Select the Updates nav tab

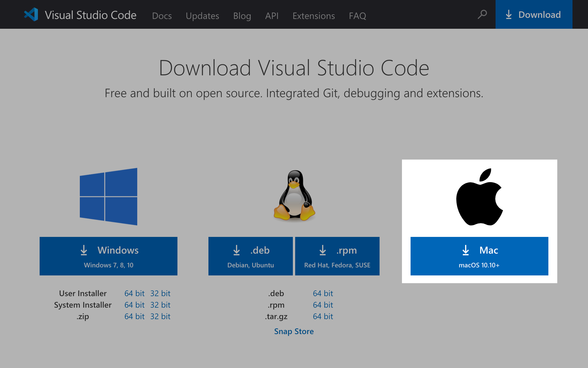pos(202,15)
